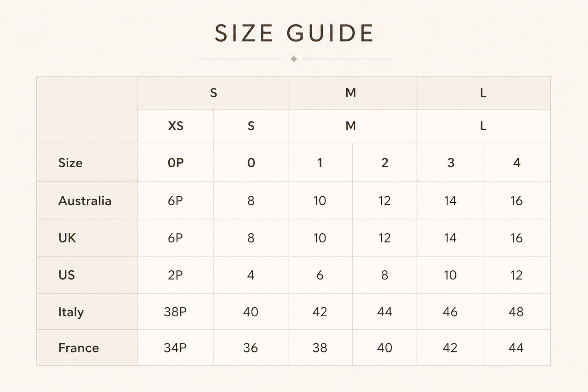
Task: Click the top-level L group header
Action: point(483,93)
